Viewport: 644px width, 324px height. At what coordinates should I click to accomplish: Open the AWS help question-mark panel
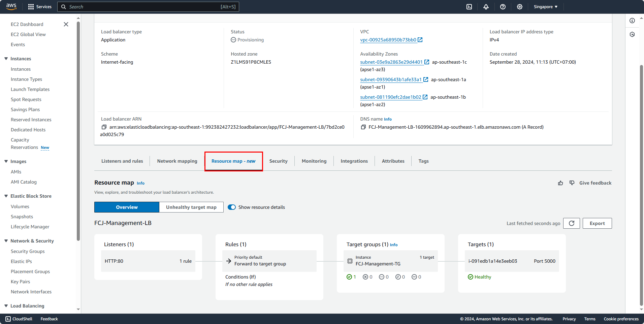503,7
